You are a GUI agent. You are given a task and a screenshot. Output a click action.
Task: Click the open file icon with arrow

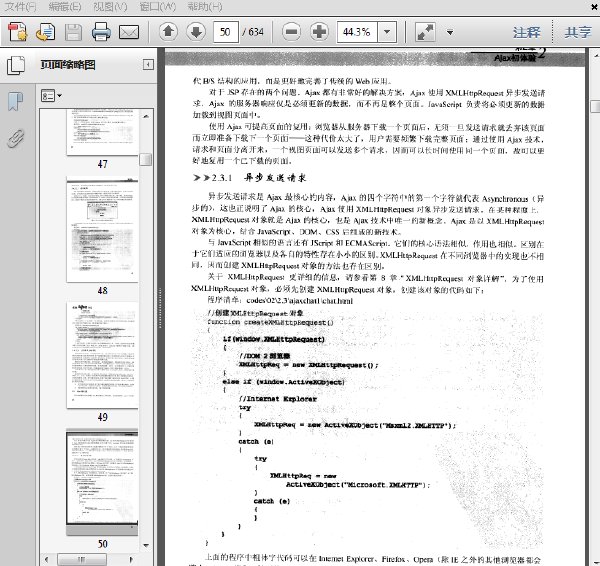coord(46,32)
